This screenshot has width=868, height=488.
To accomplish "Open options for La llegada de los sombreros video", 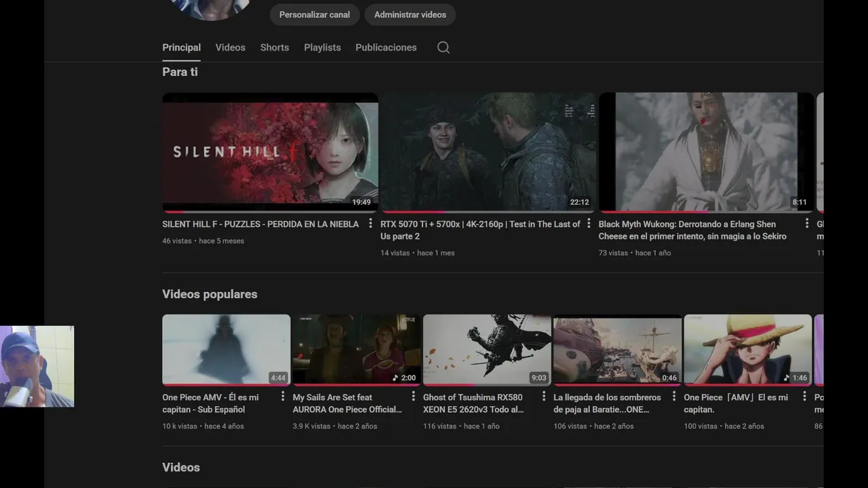I will point(673,396).
